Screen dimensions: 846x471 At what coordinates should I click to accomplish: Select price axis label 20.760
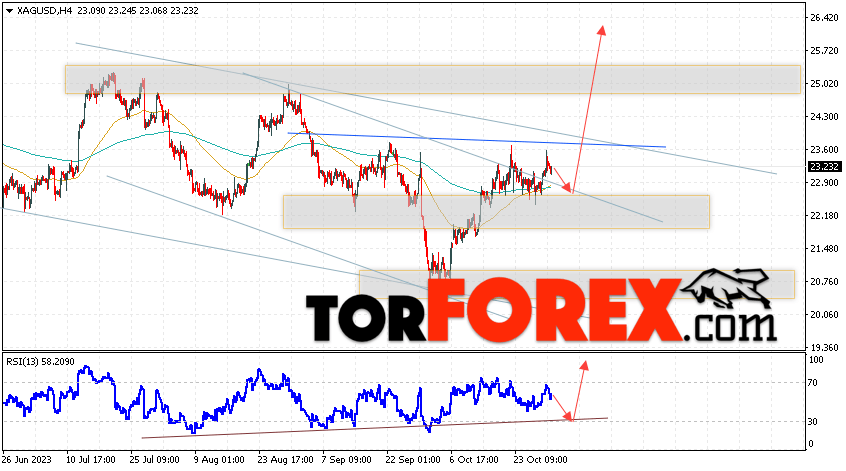824,282
